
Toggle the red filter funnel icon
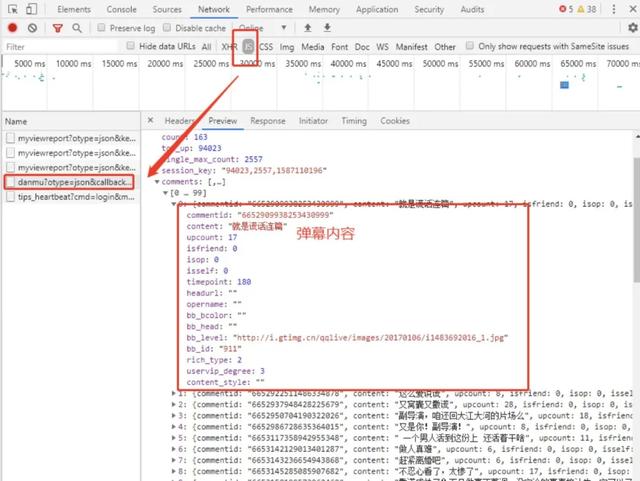click(x=58, y=28)
